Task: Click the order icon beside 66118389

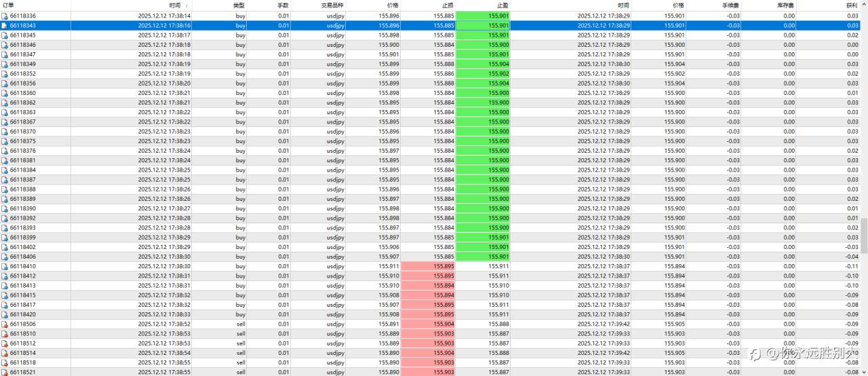Action: [x=5, y=199]
